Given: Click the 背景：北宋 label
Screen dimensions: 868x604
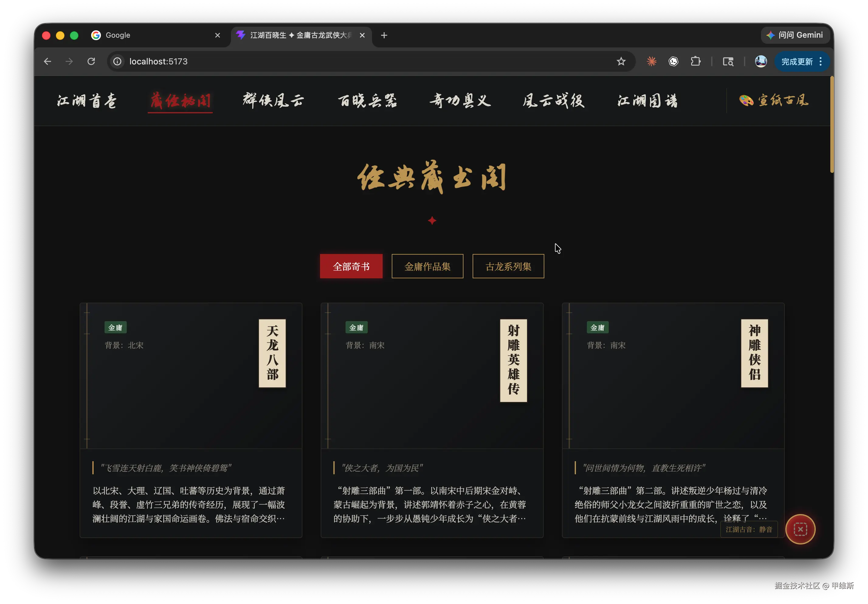Looking at the screenshot, I should click(x=124, y=345).
